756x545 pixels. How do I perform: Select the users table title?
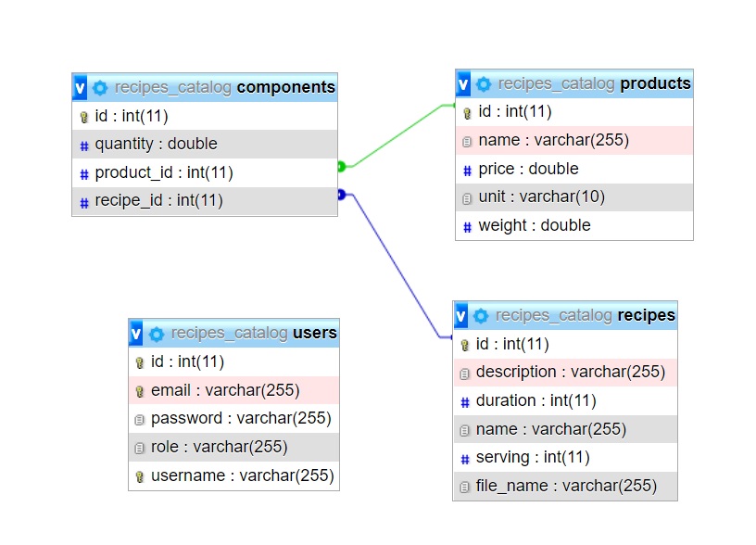point(314,333)
